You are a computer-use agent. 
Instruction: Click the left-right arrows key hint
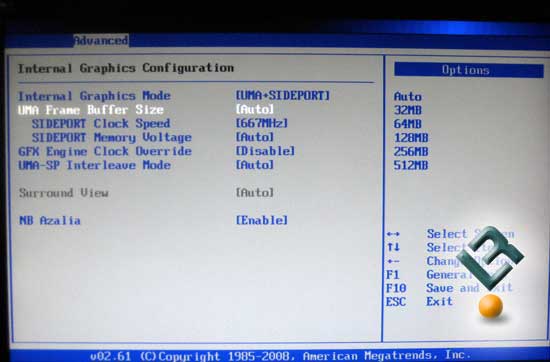click(x=394, y=234)
